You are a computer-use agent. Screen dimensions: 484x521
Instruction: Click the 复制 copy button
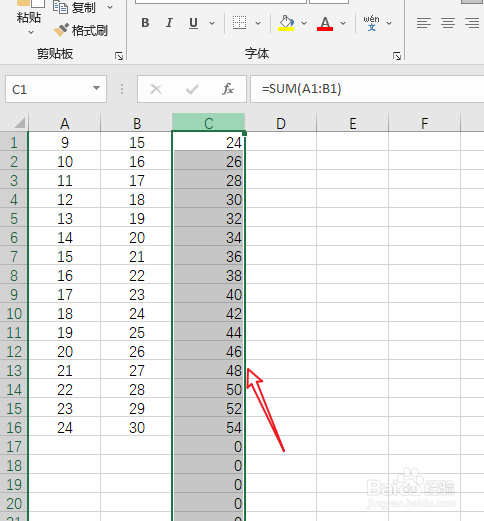(x=74, y=7)
